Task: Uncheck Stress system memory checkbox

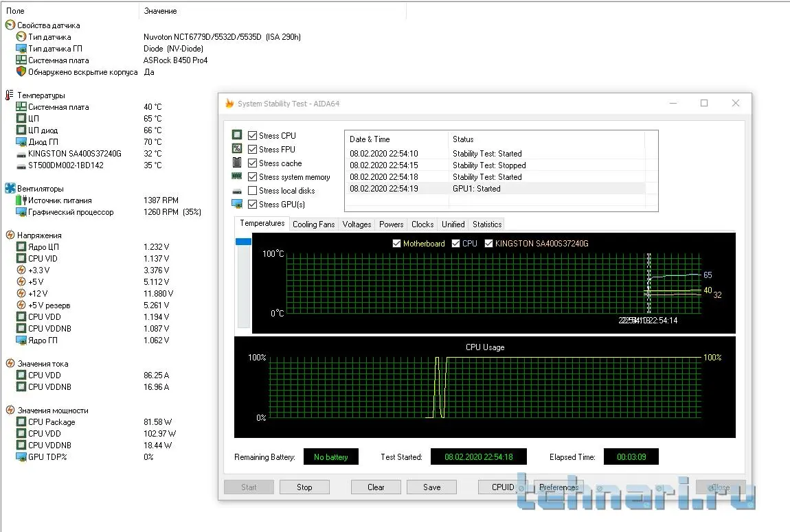Action: [x=252, y=176]
